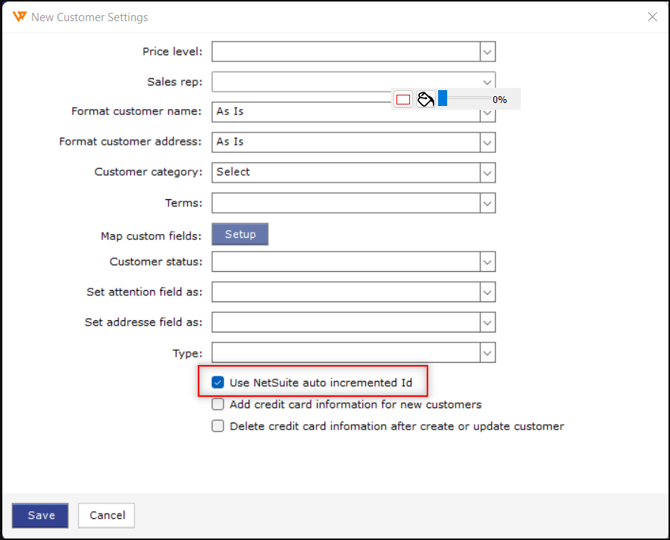Open the Type dropdown
670x540 pixels.
[487, 353]
